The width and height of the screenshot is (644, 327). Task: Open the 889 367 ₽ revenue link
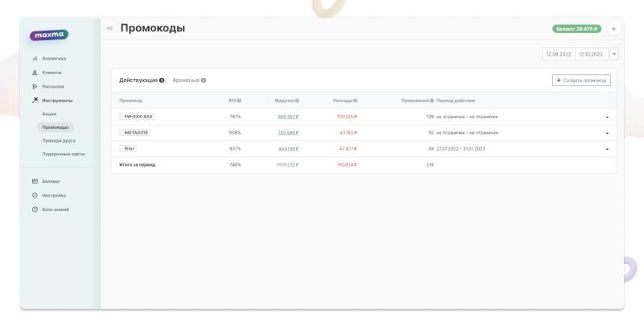tap(287, 117)
